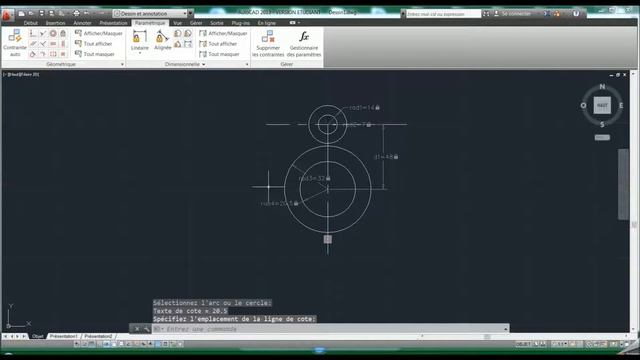
Task: Open the Sortie ribbon tab
Action: click(217, 23)
